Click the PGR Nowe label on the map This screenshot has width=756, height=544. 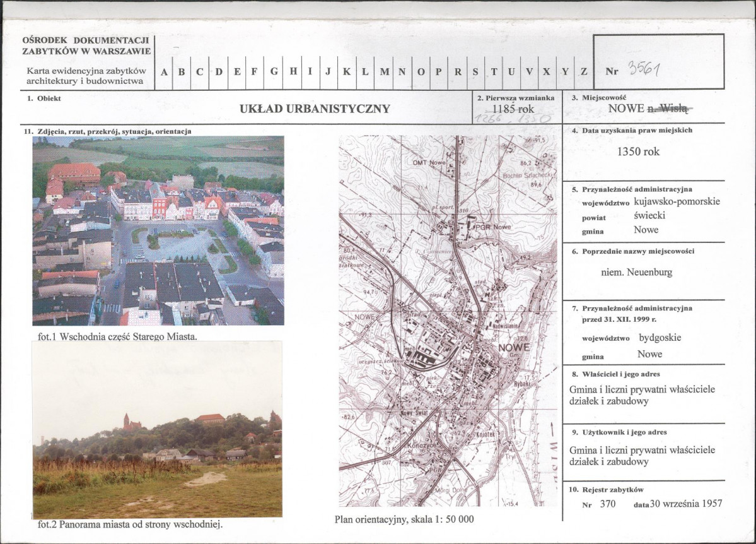pos(492,227)
